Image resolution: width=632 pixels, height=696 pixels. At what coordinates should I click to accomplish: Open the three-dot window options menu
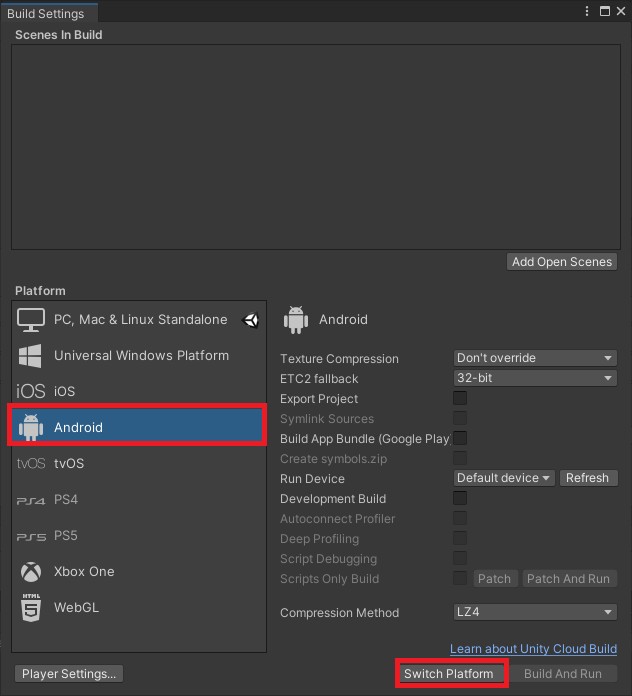587,11
